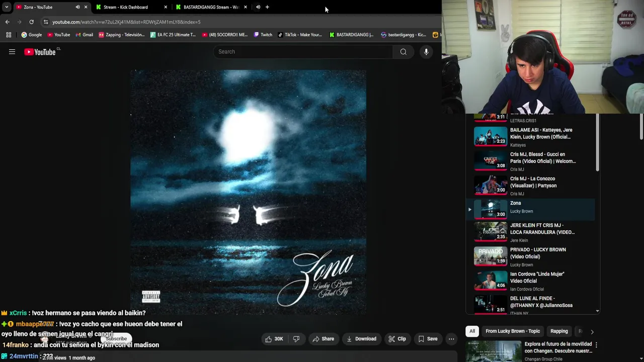Viewport: 644px width, 362px height.
Task: Open Lucky Brown channel under Zona title
Action: [521, 212]
